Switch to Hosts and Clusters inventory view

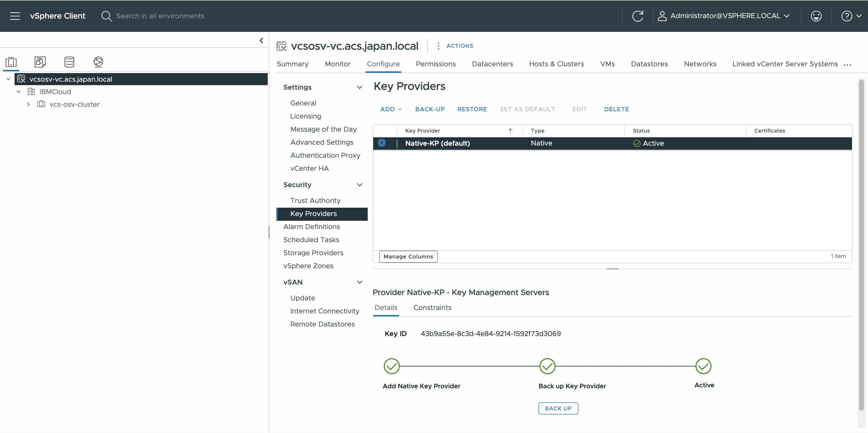11,62
